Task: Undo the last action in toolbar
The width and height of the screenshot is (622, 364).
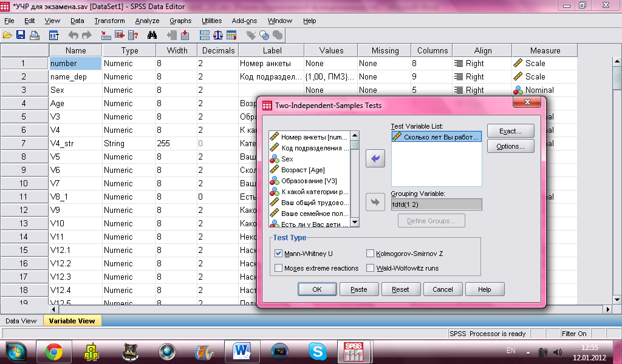Action: [73, 35]
